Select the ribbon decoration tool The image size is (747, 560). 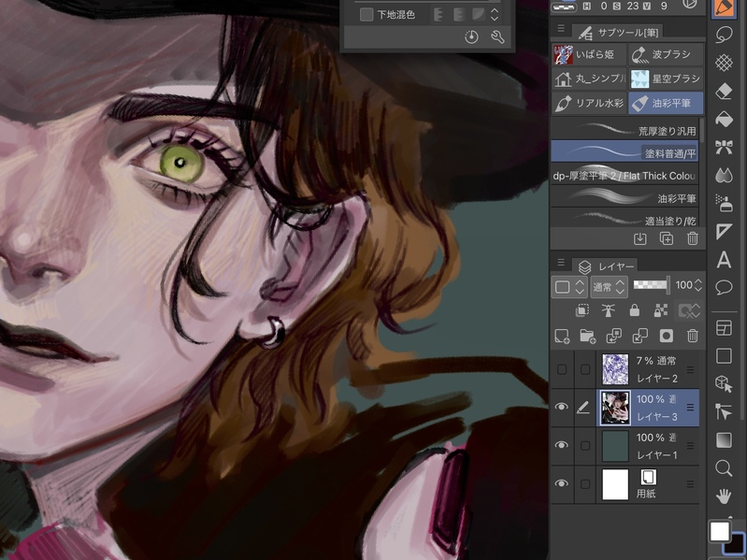724,147
